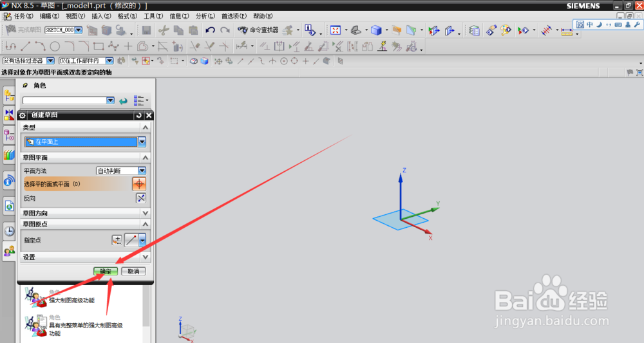Image resolution: width=644 pixels, height=343 pixels.
Task: Open the Point Dialog icon
Action: (x=117, y=240)
